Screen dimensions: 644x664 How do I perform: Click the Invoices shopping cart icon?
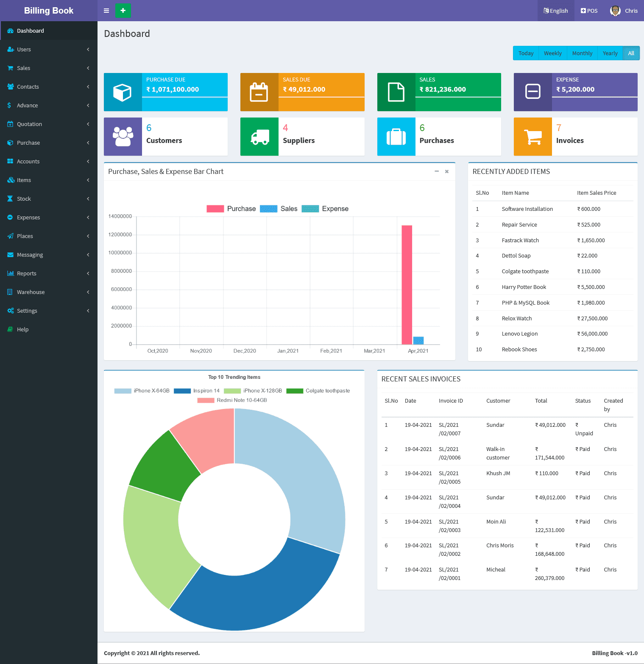pos(532,137)
